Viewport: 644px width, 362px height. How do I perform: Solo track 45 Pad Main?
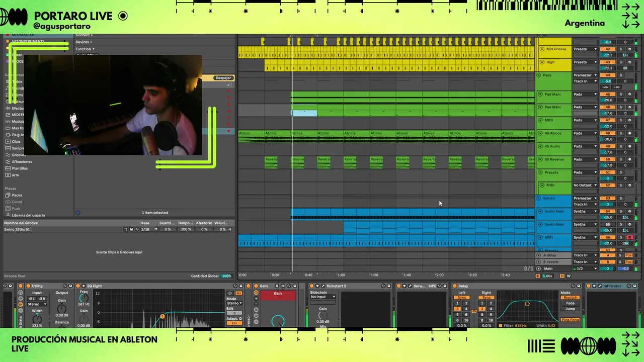tap(621, 94)
